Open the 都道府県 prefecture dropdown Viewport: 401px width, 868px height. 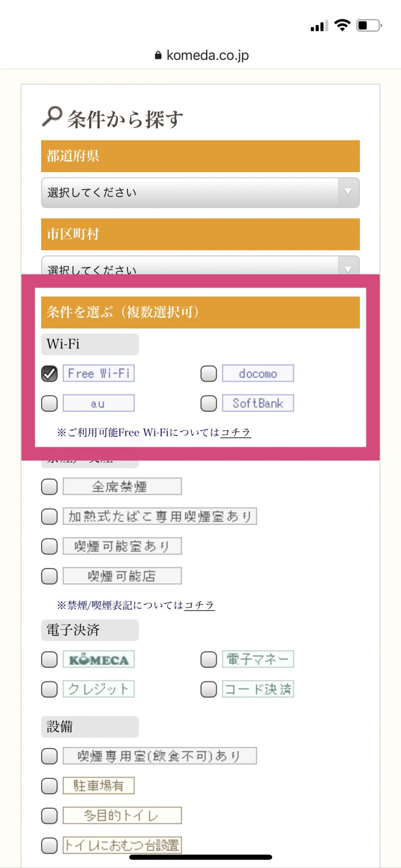200,193
